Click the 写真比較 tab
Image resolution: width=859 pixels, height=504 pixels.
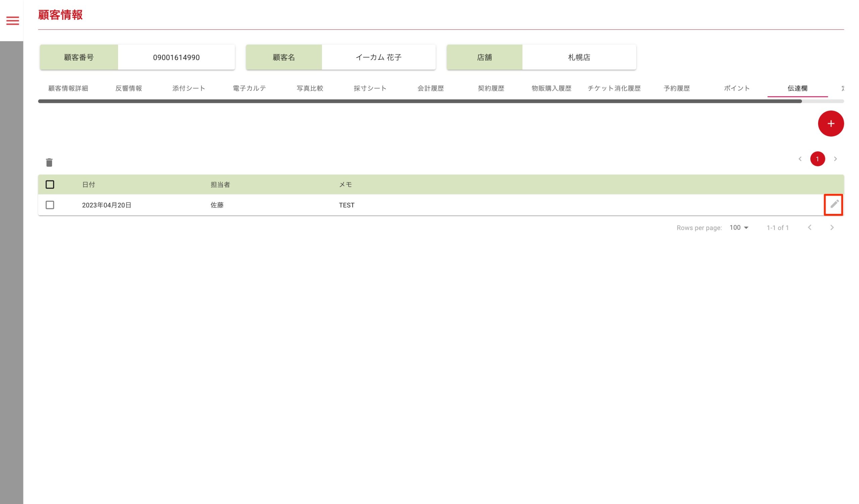pos(309,89)
